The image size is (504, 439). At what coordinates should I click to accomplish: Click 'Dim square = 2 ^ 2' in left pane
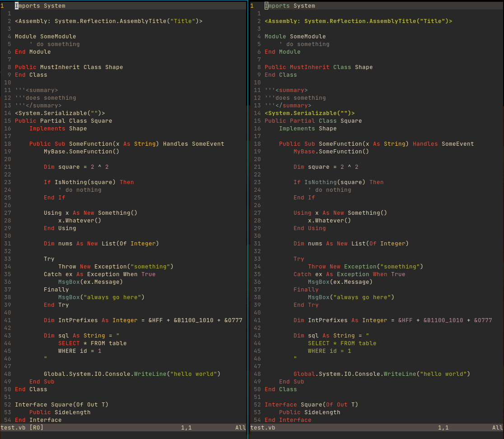76,167
